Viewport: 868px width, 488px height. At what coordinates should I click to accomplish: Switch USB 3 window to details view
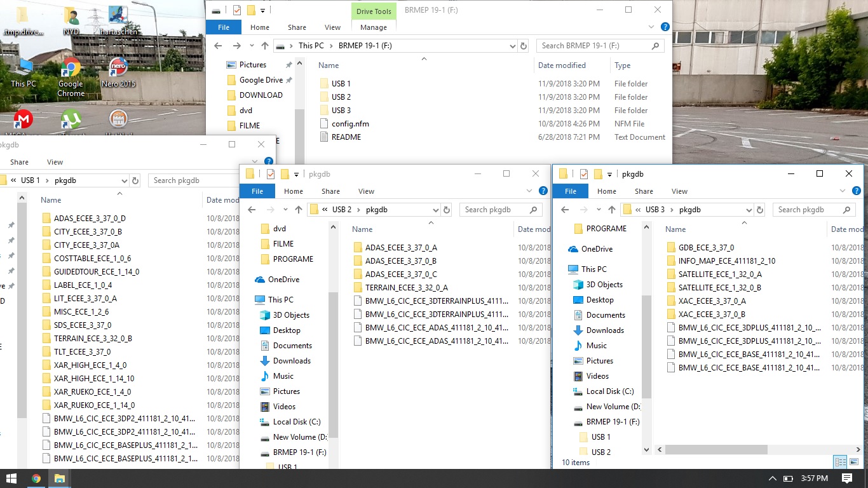pyautogui.click(x=840, y=463)
